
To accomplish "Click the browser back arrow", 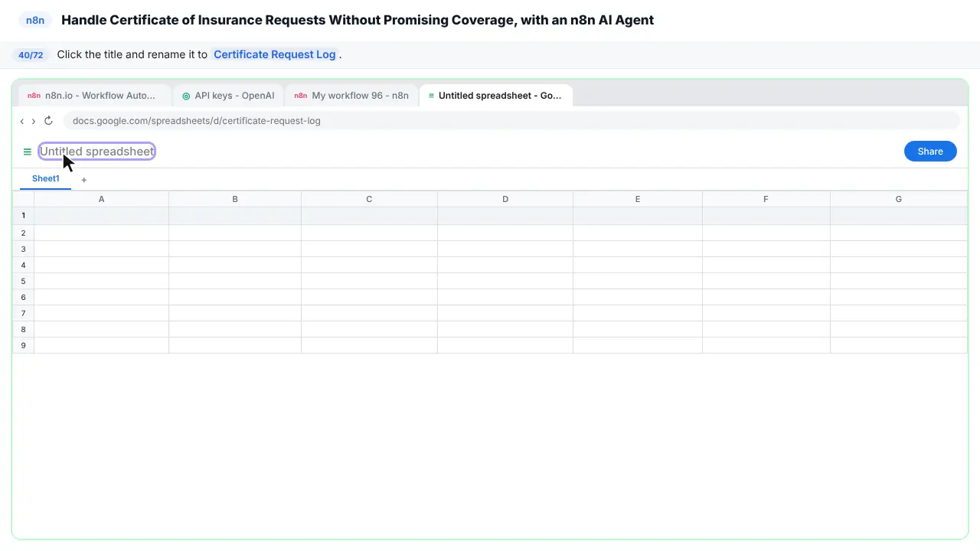I will pos(22,121).
